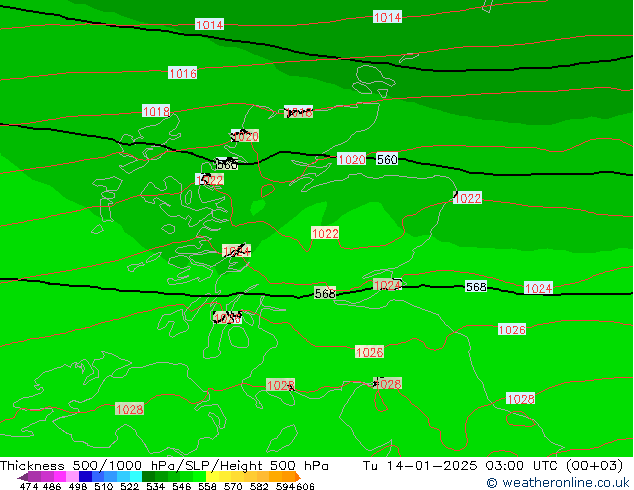634x490 pixels.
Task: Click the purple arrow at the legend's left end
Action: click(23, 477)
